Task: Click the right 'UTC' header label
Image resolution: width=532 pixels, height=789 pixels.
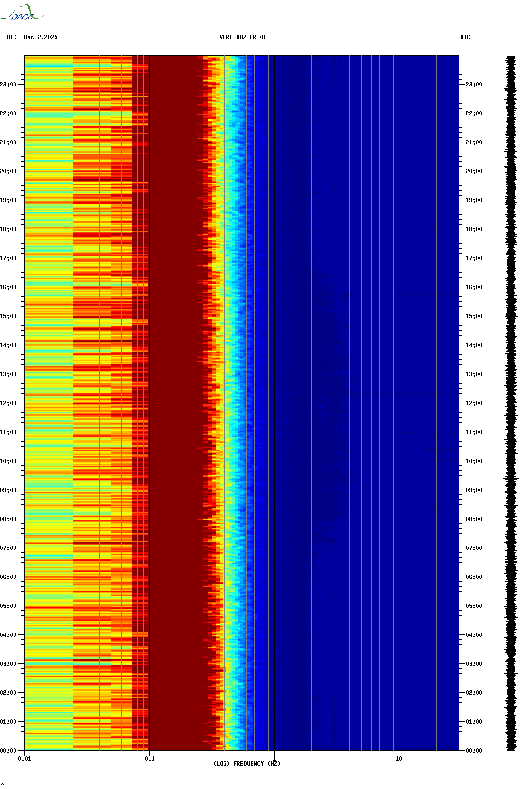Action: [x=465, y=37]
